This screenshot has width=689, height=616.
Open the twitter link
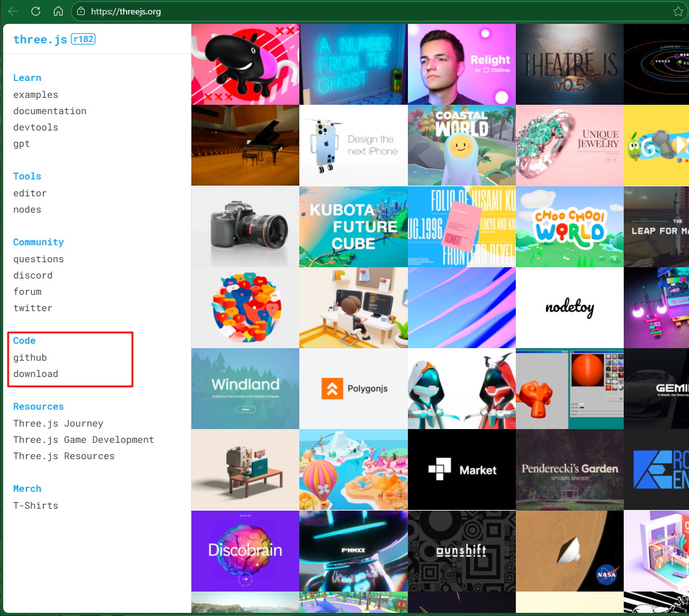pyautogui.click(x=33, y=308)
